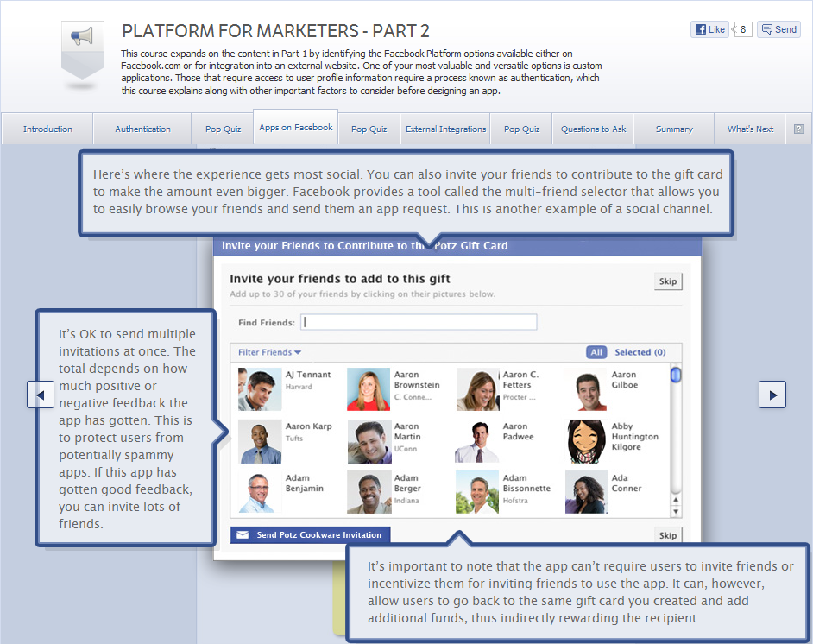Image resolution: width=813 pixels, height=644 pixels.
Task: Click inside the Find Friends field
Action: tap(419, 322)
